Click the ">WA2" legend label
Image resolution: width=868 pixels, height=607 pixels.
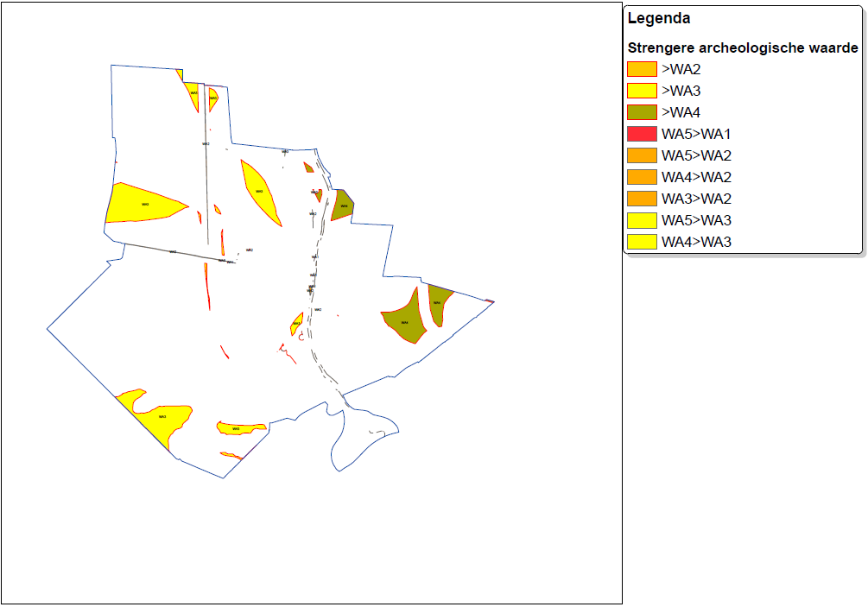681,69
